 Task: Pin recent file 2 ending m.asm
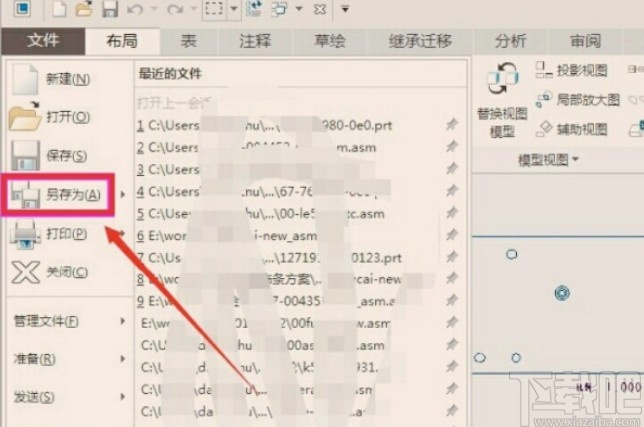(x=452, y=146)
